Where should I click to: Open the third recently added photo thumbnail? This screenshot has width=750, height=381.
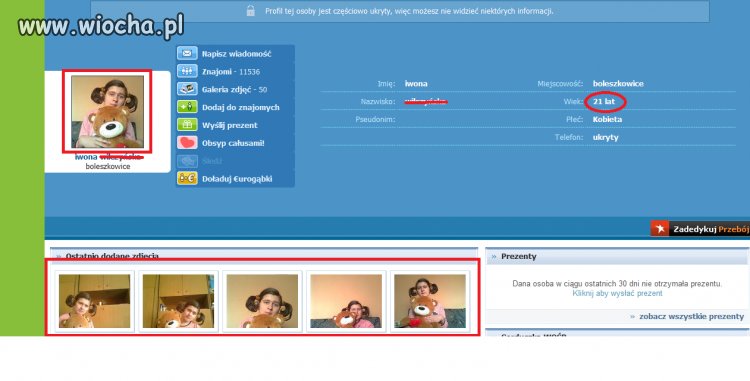[262, 301]
